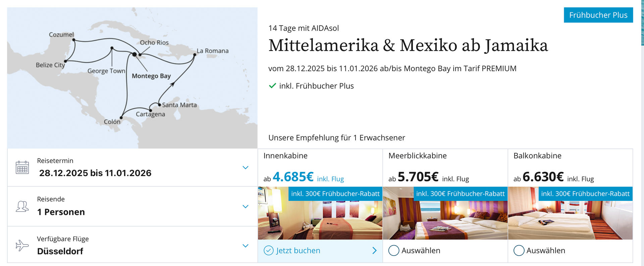Click the travelers icon beside Reisende
644x266 pixels.
22,206
